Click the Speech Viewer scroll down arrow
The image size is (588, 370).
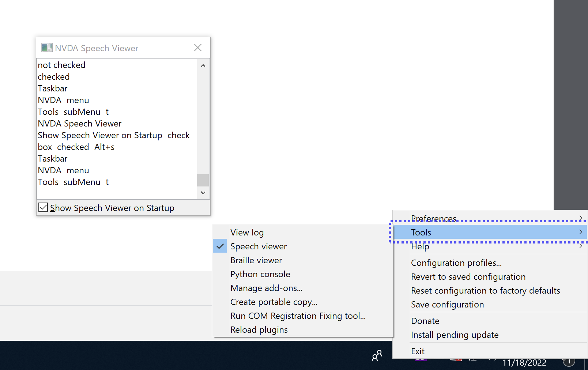coord(203,193)
